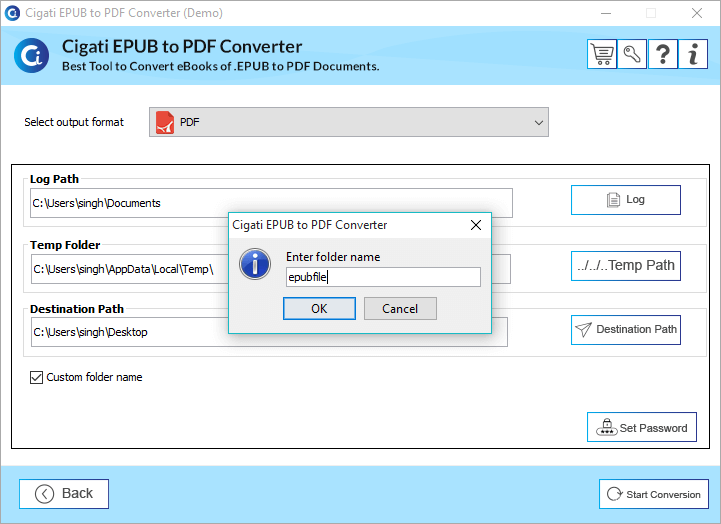Confirm folder name with OK
721x524 pixels.
pyautogui.click(x=319, y=308)
